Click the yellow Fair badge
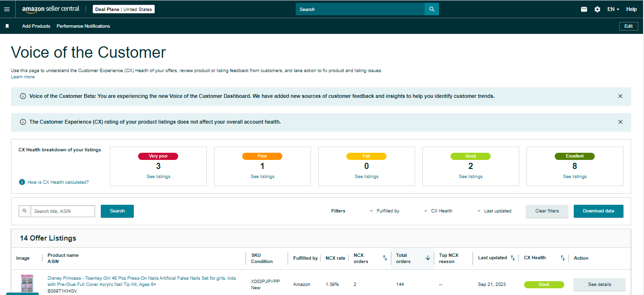 click(366, 156)
